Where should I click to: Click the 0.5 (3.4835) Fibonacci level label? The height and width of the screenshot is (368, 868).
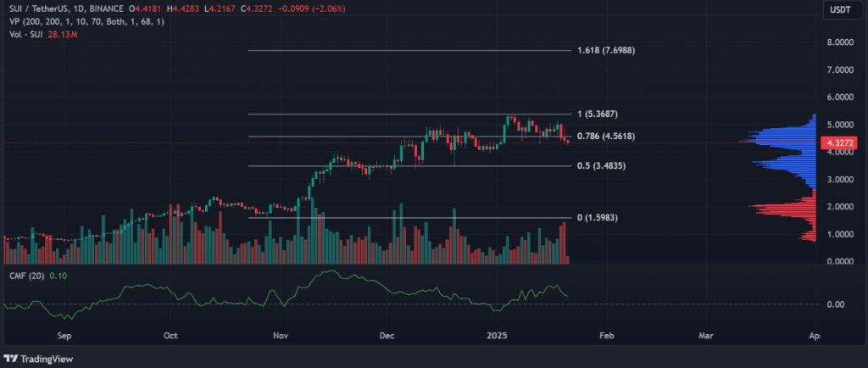(x=601, y=165)
